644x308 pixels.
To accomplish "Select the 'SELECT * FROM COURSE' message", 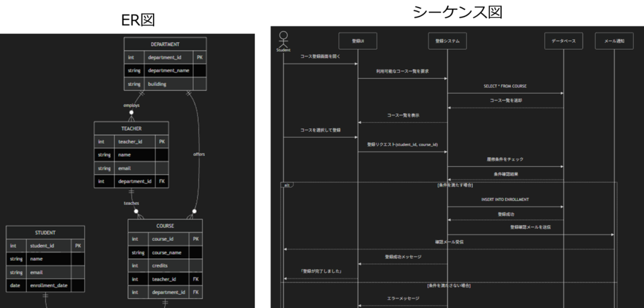I will click(505, 85).
